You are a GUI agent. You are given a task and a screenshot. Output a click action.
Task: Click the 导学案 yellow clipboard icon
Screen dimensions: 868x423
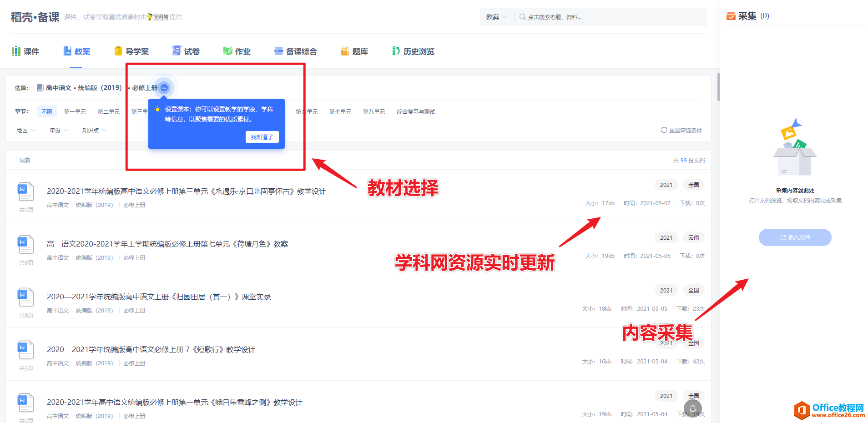[x=118, y=51]
